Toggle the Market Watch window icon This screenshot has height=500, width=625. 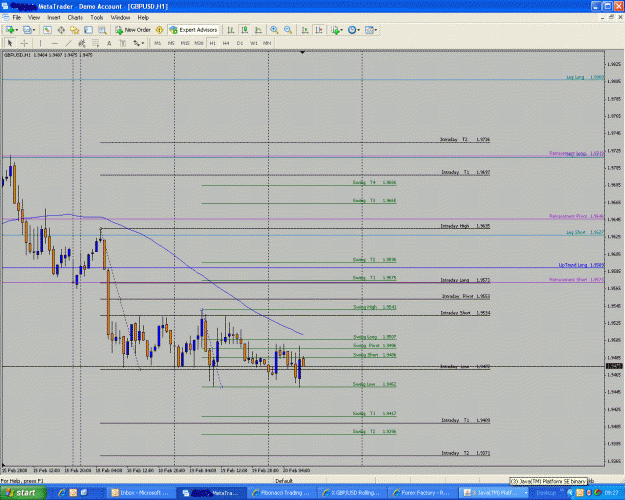(x=47, y=30)
